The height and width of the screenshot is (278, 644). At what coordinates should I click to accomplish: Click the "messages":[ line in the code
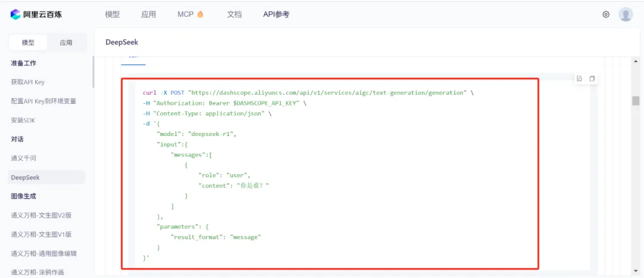[191, 155]
